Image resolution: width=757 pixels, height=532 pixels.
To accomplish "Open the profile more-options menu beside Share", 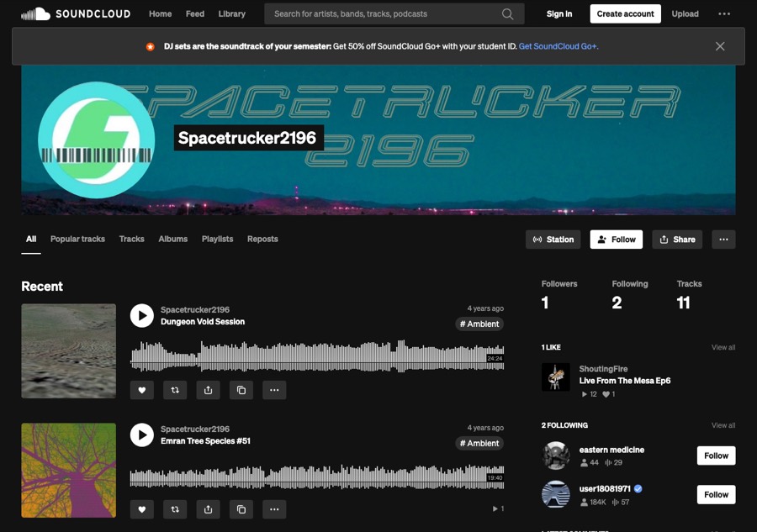I will (723, 240).
